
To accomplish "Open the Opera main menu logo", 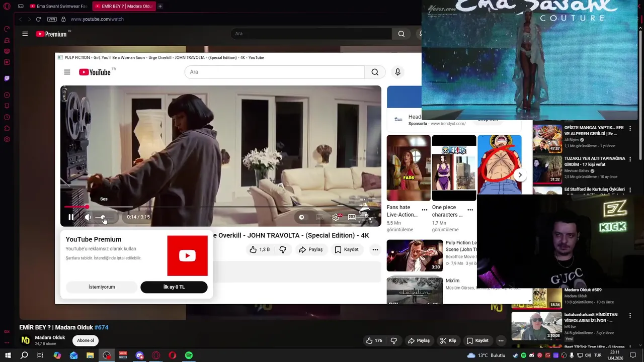I will pos(7,6).
